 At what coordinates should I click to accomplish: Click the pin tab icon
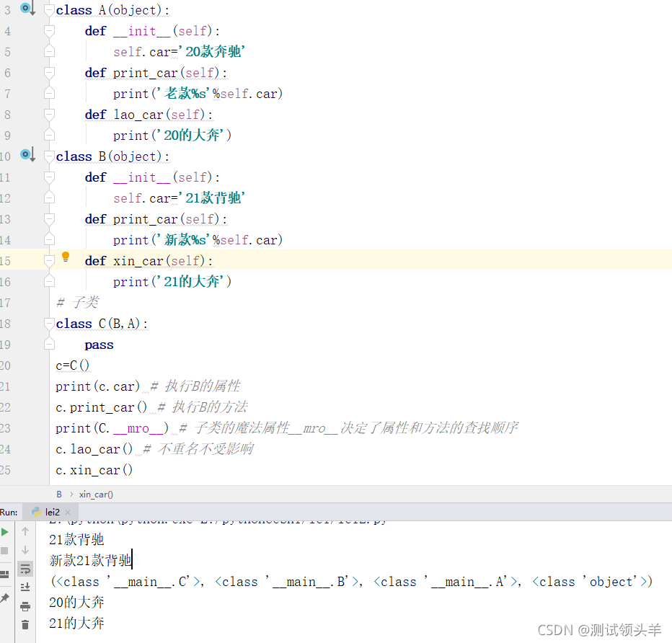(4, 598)
